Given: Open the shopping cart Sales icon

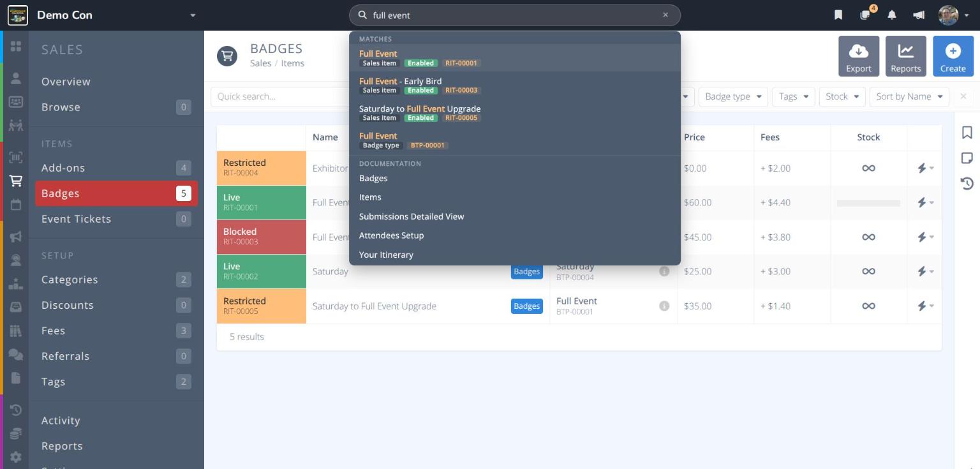Looking at the screenshot, I should pos(16,181).
